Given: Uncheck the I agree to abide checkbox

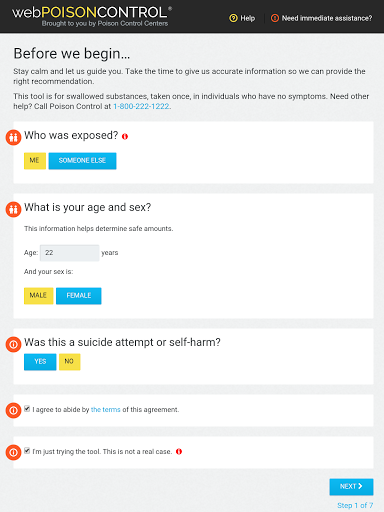Looking at the screenshot, I should click(27, 409).
